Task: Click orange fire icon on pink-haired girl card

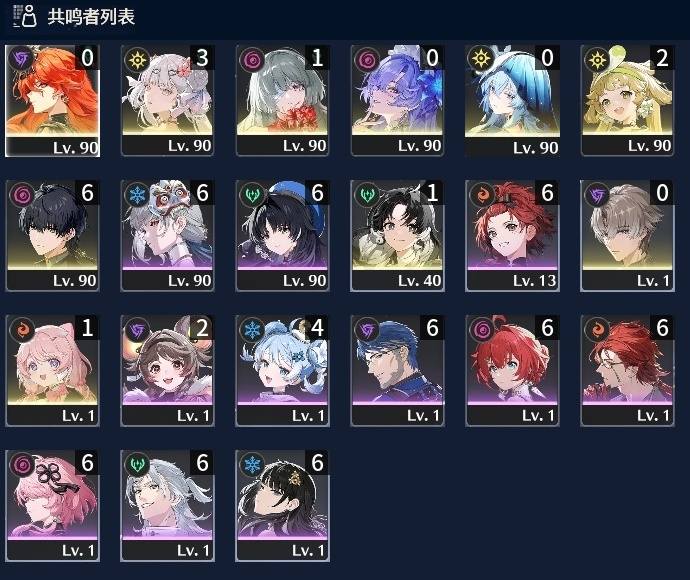Action: [x=22, y=329]
